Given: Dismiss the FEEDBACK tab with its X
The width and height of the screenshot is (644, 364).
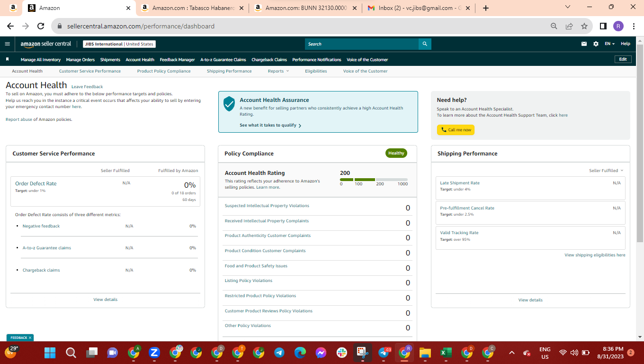Looking at the screenshot, I should 30,338.
